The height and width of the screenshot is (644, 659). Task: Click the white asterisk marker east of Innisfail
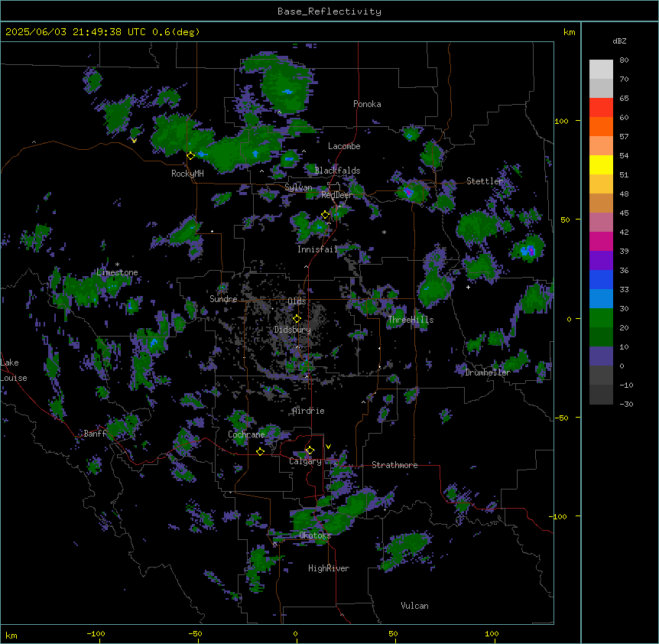tap(384, 233)
